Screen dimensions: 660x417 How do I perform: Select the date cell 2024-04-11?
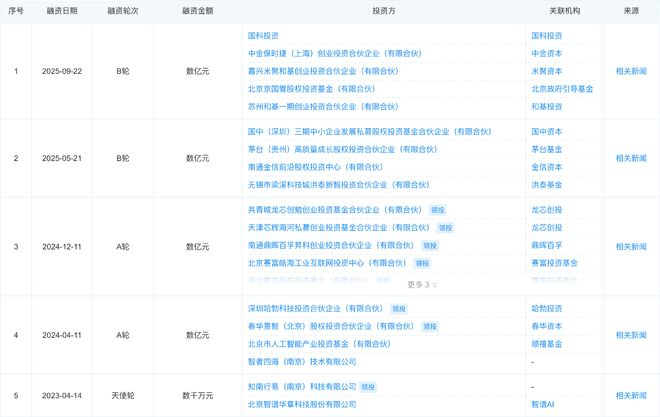[62, 335]
